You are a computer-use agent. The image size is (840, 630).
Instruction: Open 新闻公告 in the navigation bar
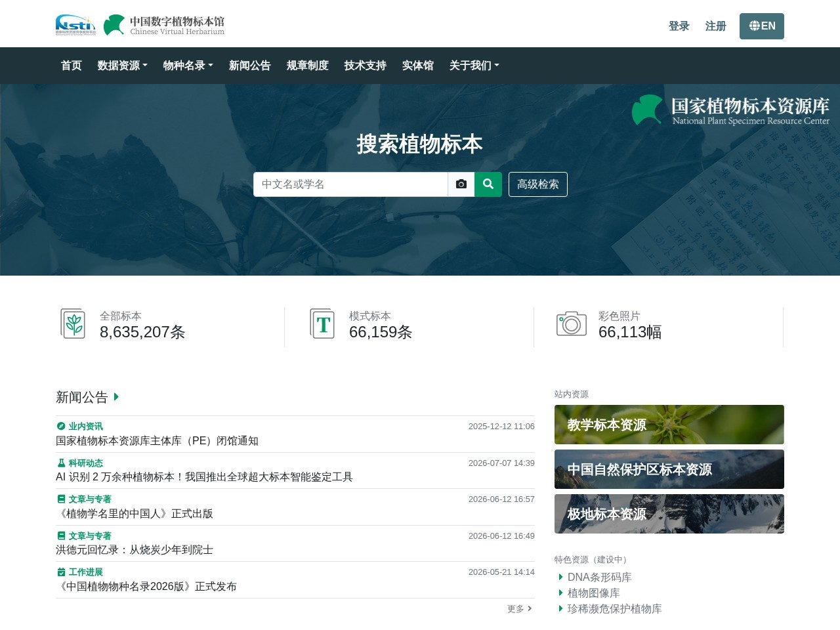pos(250,66)
